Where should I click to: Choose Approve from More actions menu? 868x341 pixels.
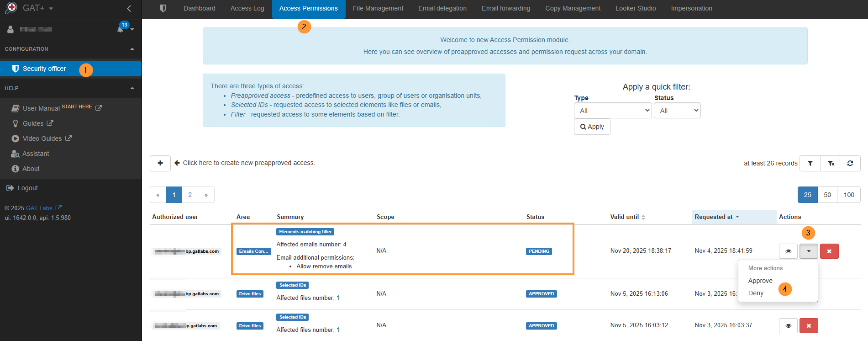760,281
